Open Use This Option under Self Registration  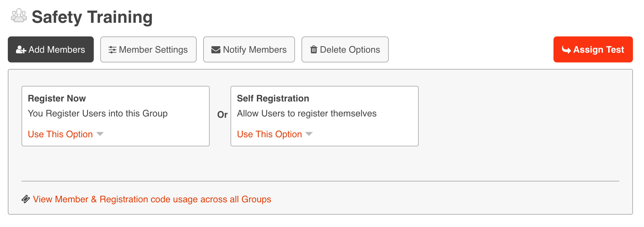pyautogui.click(x=269, y=134)
